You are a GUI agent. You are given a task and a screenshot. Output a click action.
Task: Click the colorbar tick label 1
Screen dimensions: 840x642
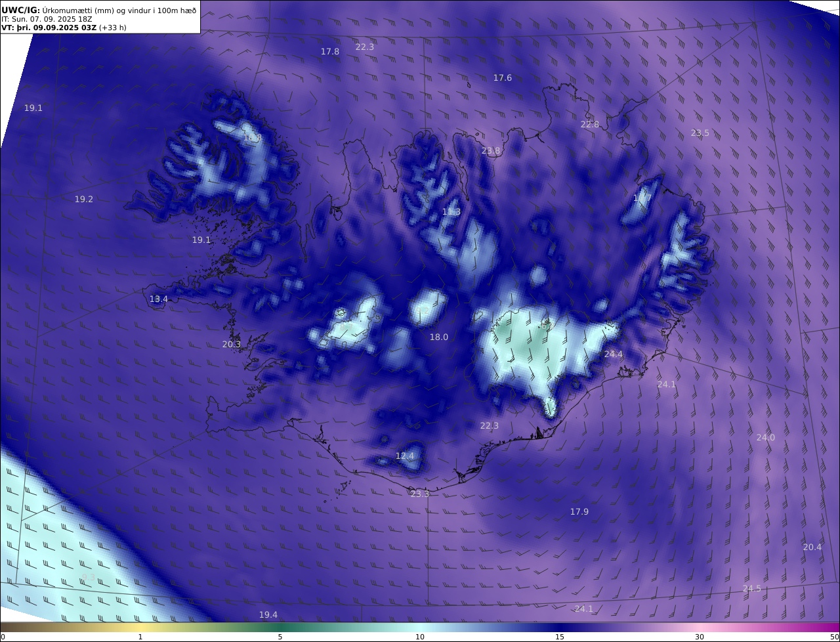(140, 637)
